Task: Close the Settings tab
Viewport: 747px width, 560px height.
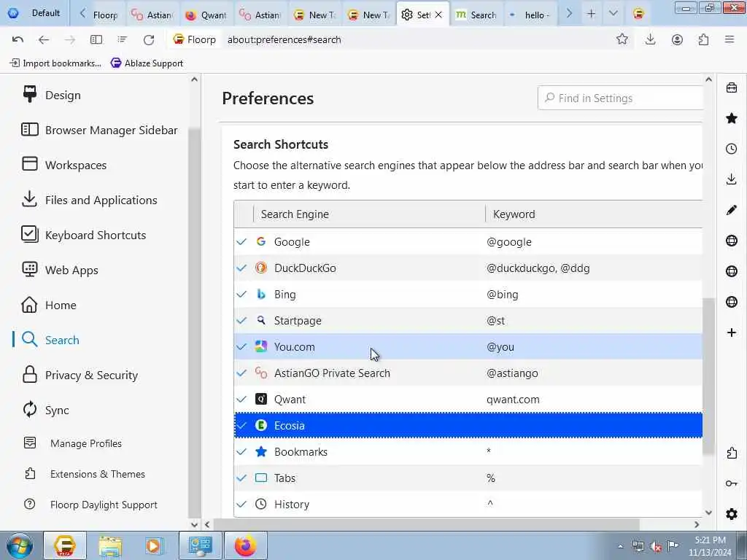Action: point(438,15)
